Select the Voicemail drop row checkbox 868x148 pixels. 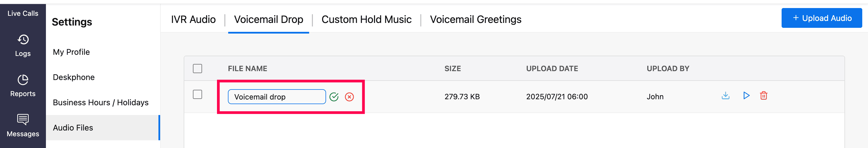click(197, 95)
